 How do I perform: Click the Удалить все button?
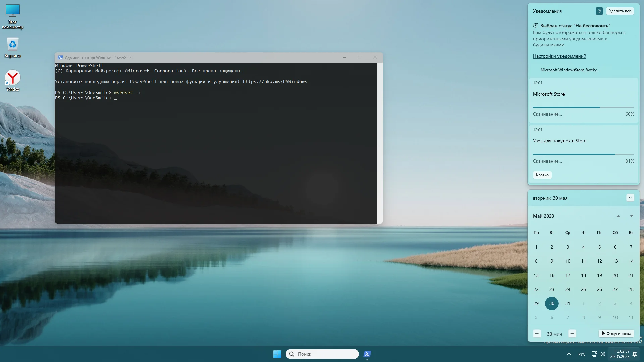[620, 11]
